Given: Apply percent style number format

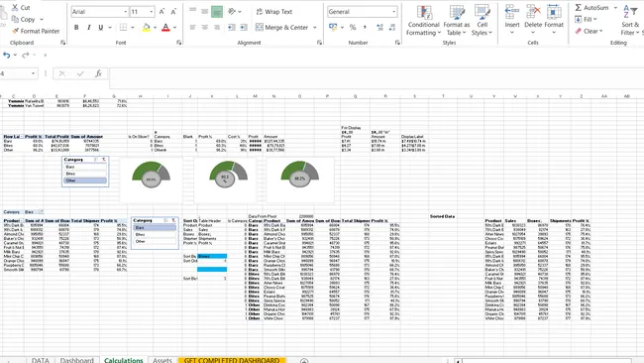Looking at the screenshot, I should [x=353, y=27].
